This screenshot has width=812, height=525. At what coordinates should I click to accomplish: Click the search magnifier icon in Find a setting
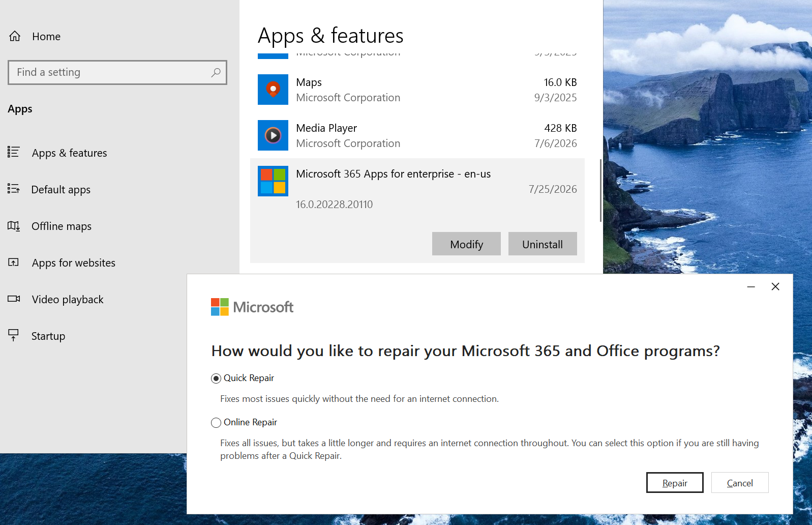(x=216, y=72)
